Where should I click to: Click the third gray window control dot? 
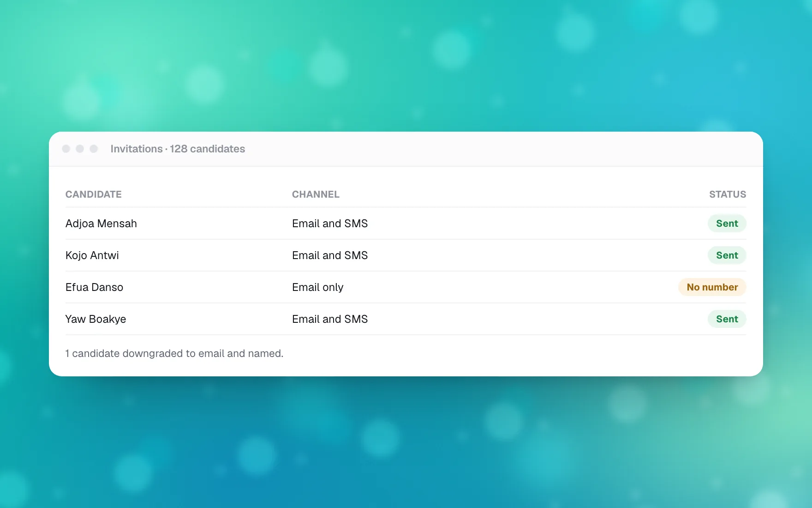(94, 149)
